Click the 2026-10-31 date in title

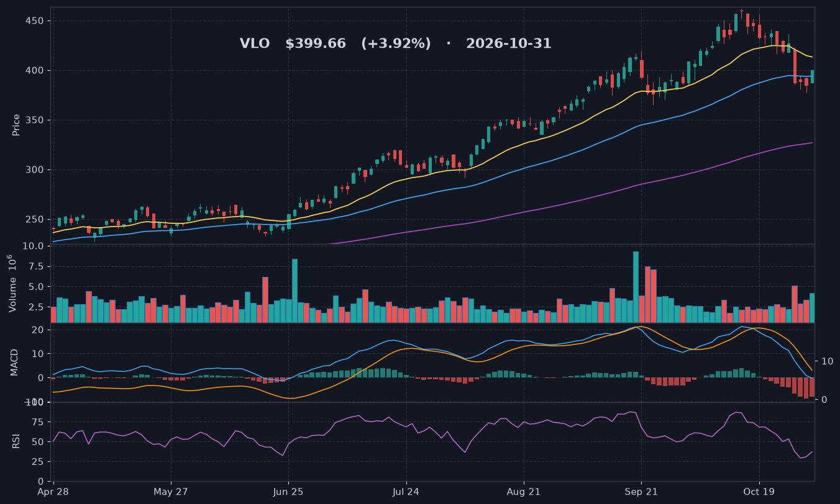click(x=508, y=44)
